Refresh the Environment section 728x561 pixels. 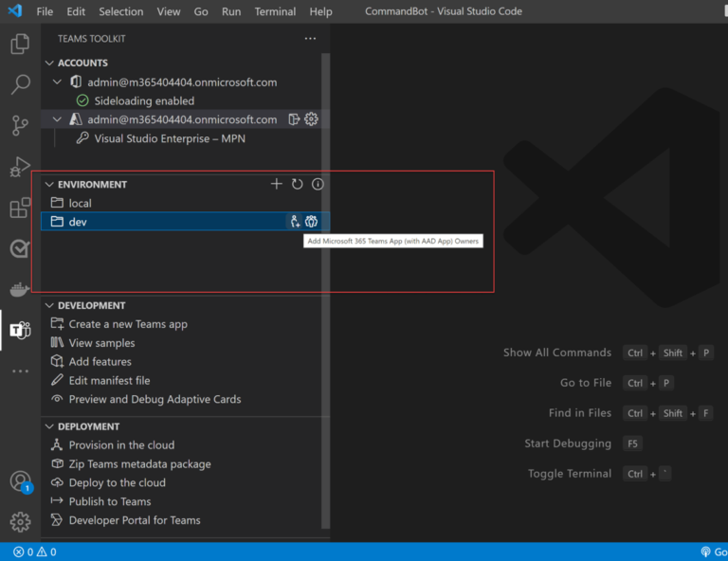[297, 184]
